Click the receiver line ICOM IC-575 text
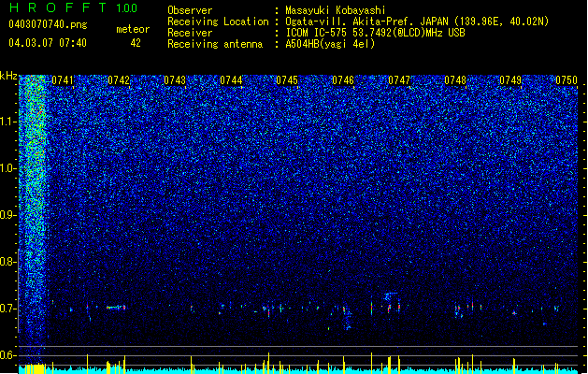The image size is (588, 374). tap(375, 33)
